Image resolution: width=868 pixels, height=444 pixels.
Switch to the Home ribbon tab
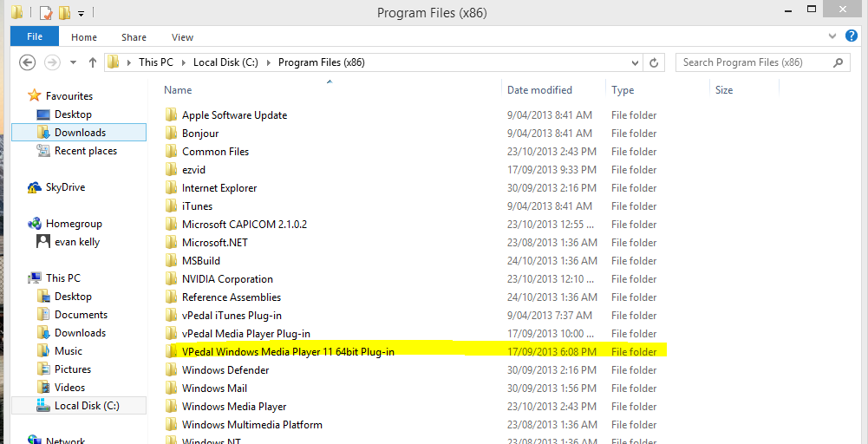(84, 37)
